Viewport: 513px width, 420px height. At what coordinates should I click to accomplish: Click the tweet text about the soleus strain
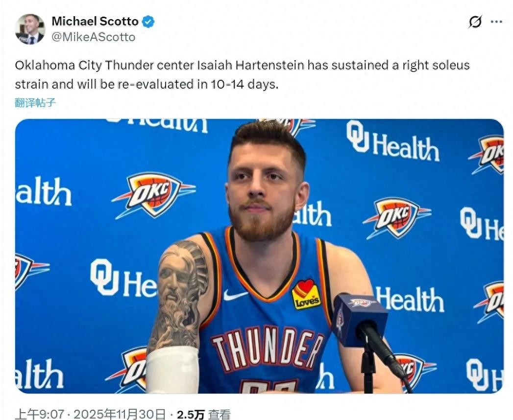242,75
